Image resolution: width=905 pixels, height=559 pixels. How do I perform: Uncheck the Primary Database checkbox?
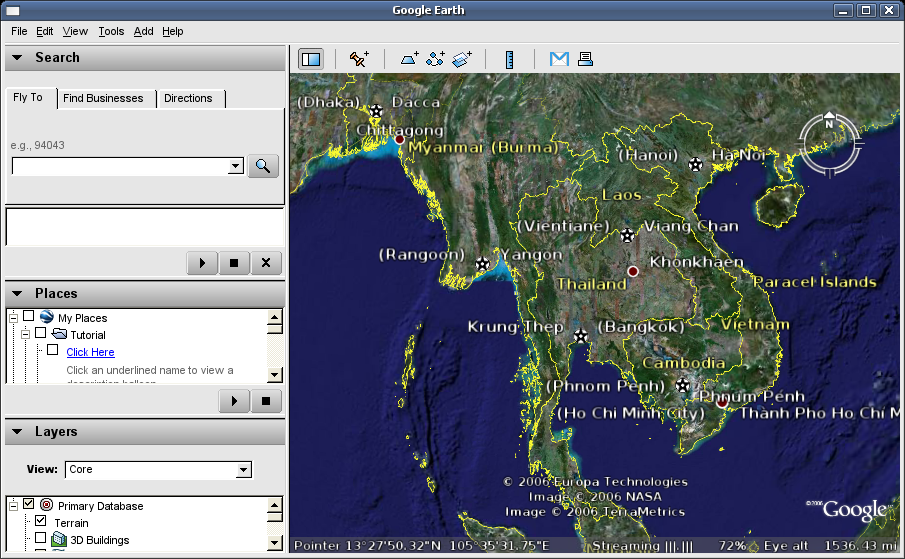point(28,504)
